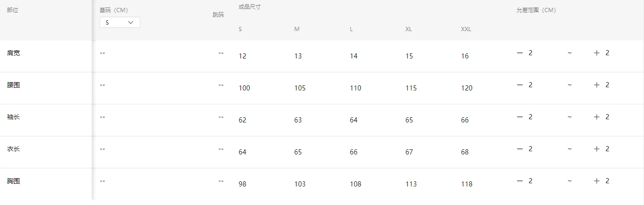Click the 袖长 L size value 64
The height and width of the screenshot is (205, 644).
click(354, 120)
